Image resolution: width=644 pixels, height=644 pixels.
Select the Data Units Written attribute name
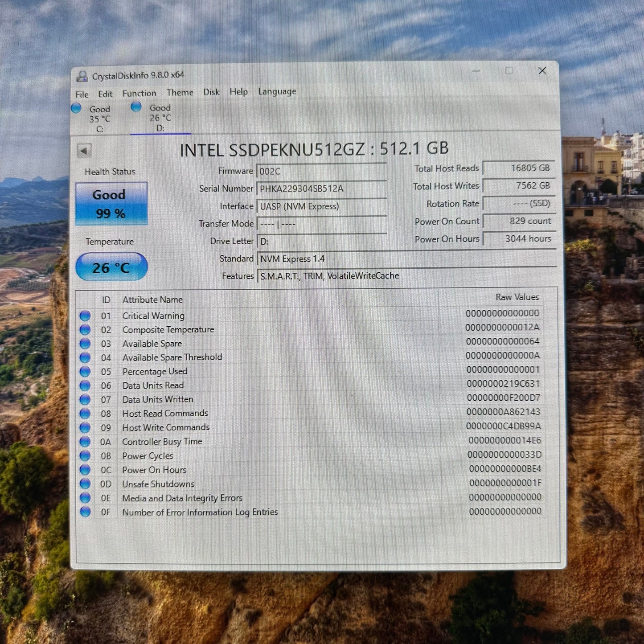click(158, 399)
